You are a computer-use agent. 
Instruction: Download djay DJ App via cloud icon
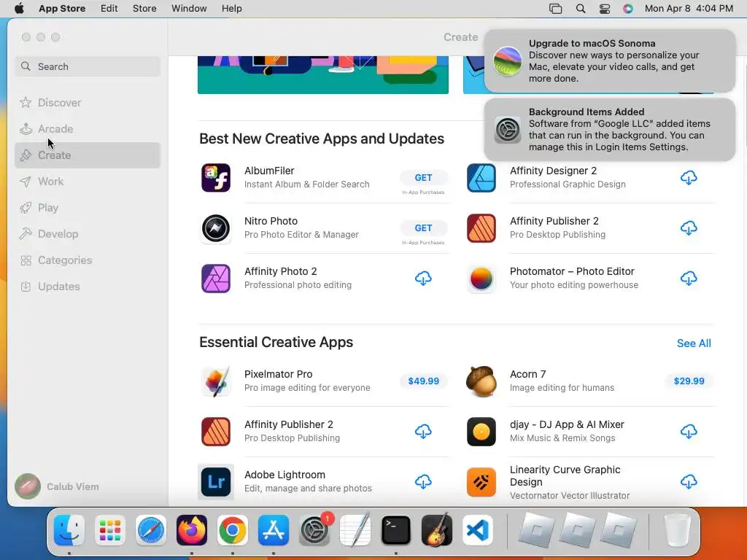pos(689,432)
